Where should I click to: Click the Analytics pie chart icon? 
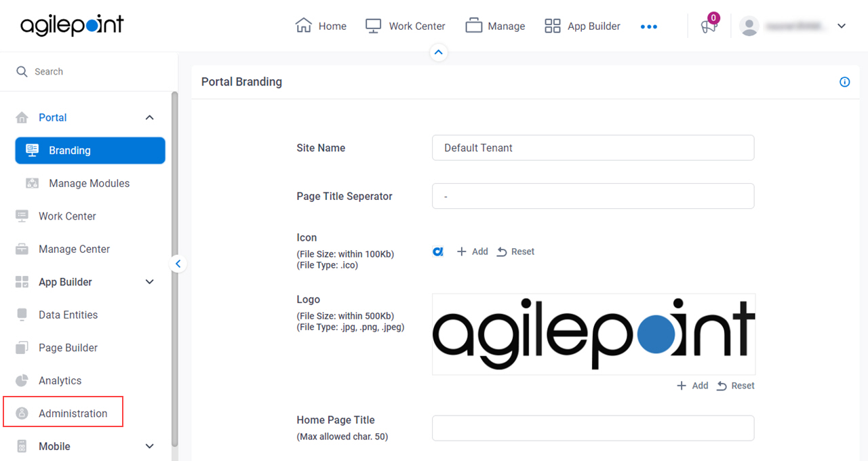coord(22,380)
